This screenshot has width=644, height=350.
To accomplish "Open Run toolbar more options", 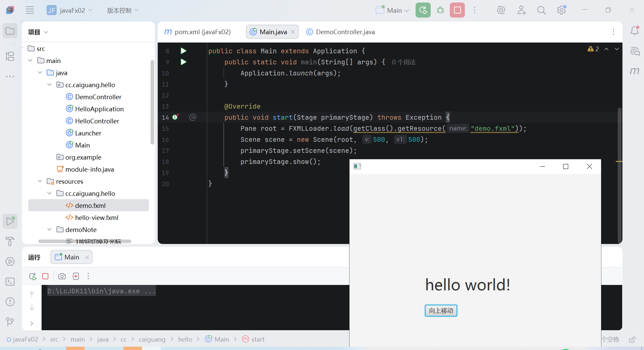I will [88, 276].
